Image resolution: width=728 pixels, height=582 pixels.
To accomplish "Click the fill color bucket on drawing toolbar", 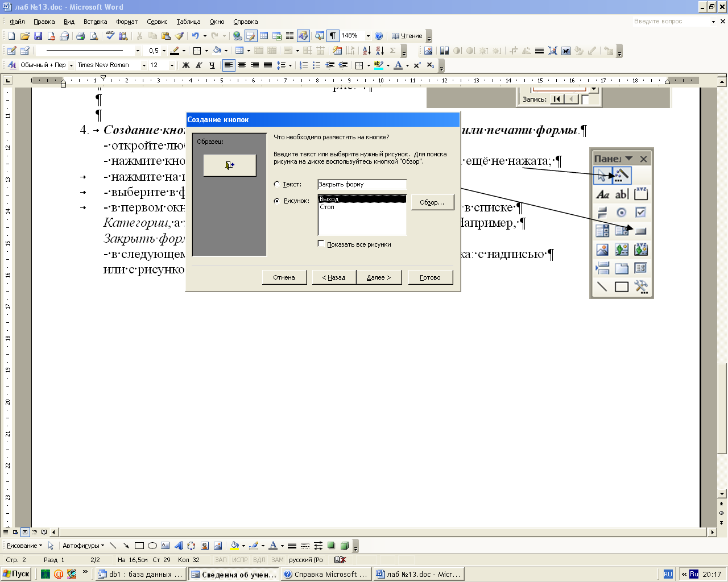I will click(234, 546).
